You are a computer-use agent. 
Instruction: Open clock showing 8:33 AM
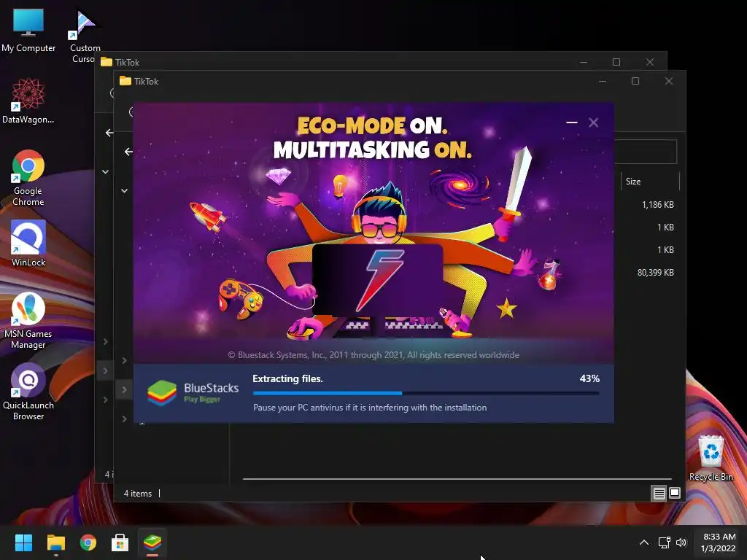[x=719, y=542]
